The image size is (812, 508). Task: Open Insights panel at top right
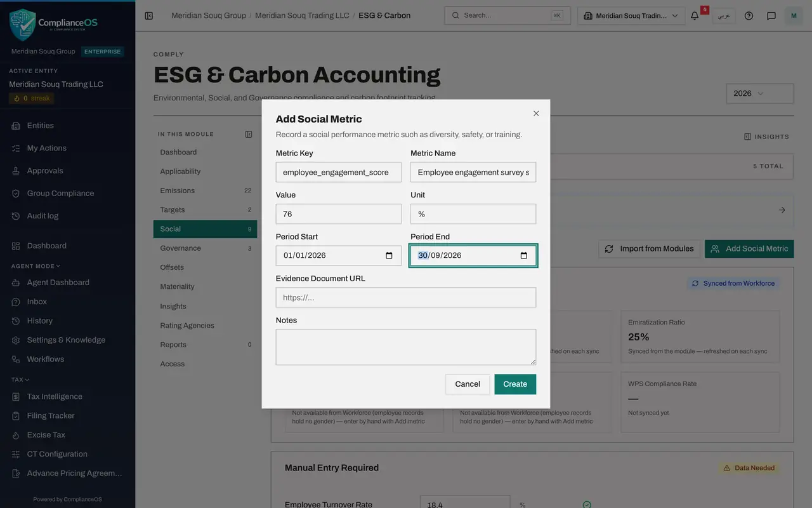click(766, 137)
